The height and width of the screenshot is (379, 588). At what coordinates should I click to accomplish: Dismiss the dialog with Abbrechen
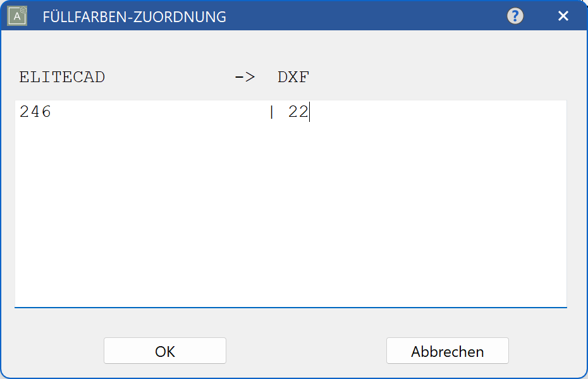pos(447,351)
